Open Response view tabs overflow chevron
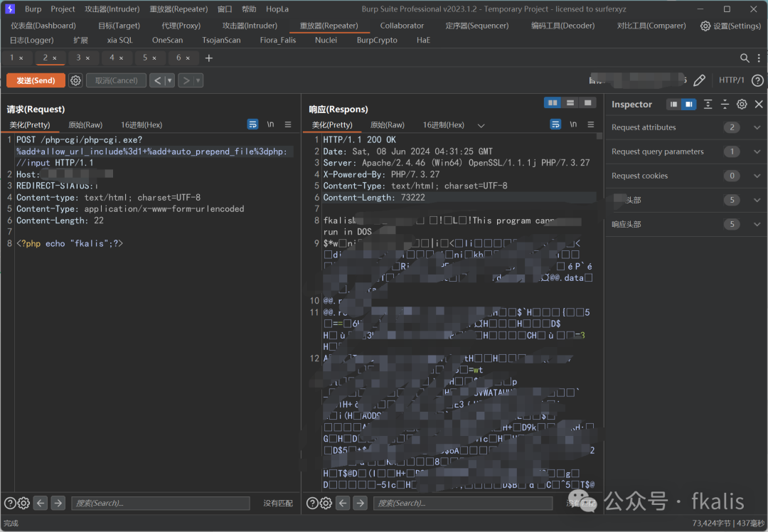768x532 pixels. pos(481,125)
